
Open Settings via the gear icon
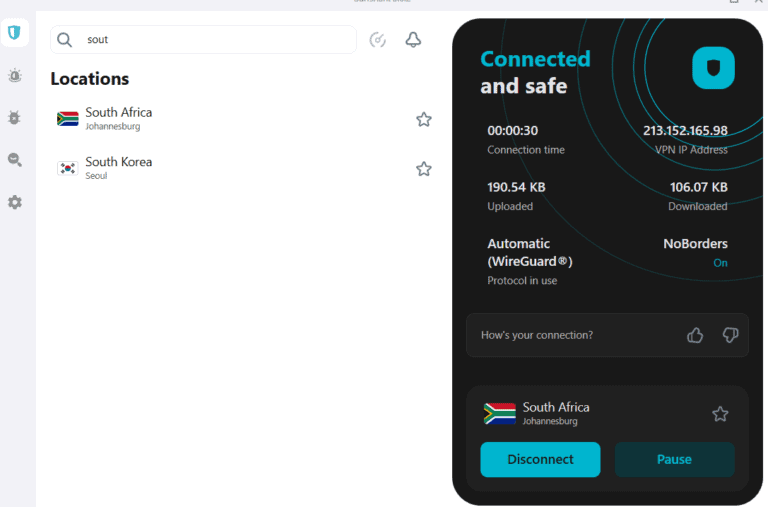[x=14, y=202]
